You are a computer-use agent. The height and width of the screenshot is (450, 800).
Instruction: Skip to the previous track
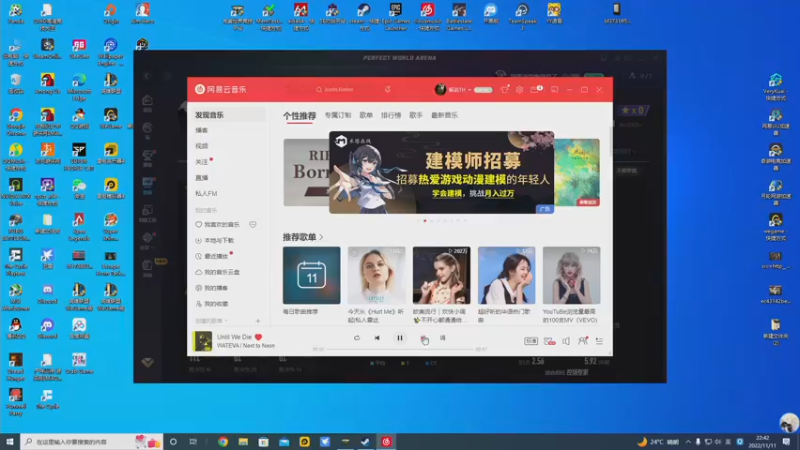377,338
